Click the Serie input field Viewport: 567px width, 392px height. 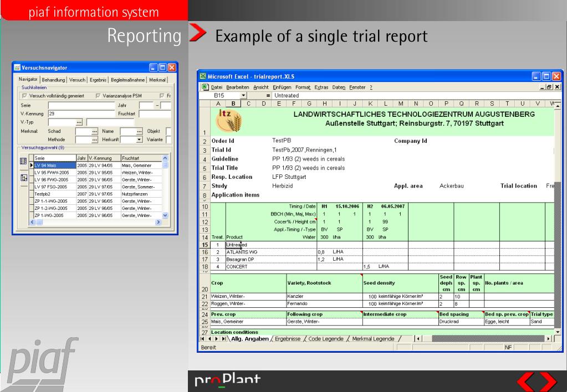click(81, 106)
